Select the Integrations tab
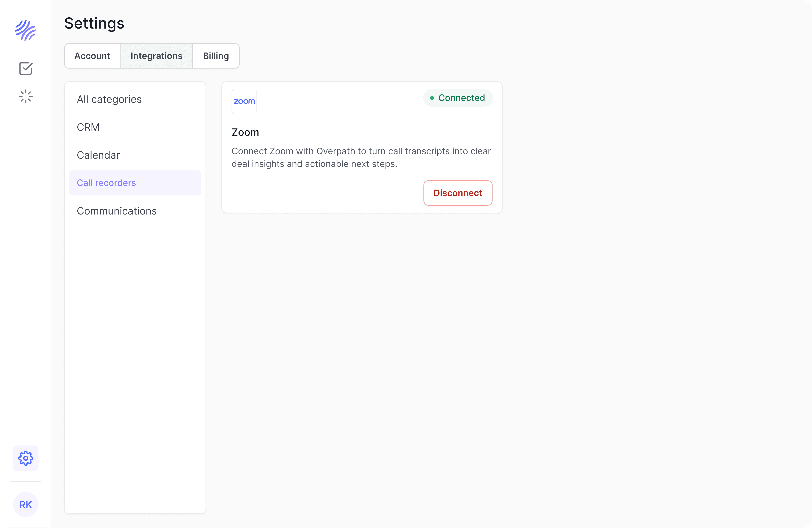The image size is (812, 528). [156, 56]
